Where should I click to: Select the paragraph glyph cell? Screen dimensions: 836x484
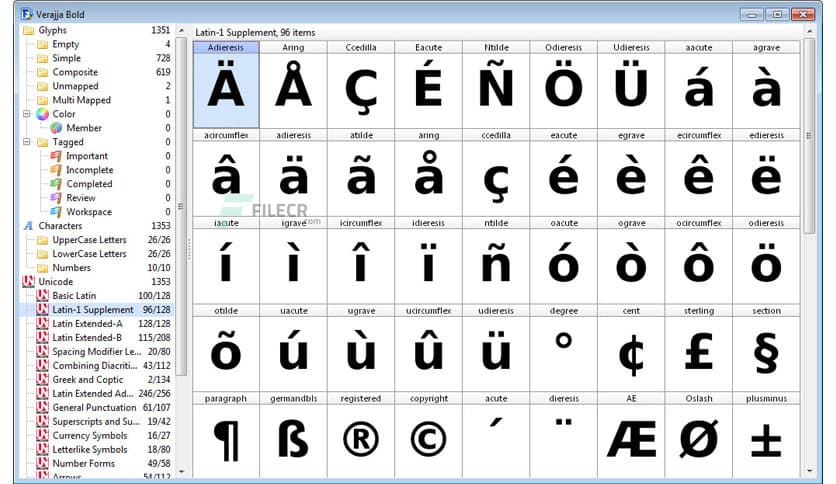[x=226, y=435]
